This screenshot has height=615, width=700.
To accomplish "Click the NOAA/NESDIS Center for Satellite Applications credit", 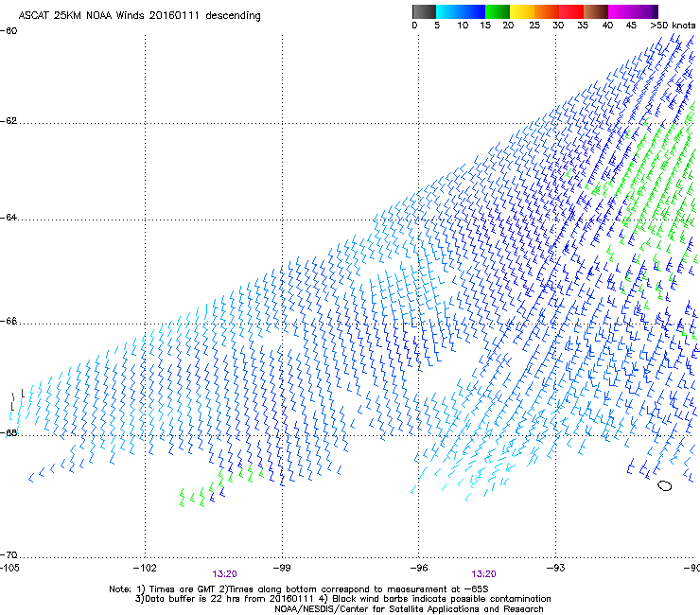I will [x=409, y=609].
